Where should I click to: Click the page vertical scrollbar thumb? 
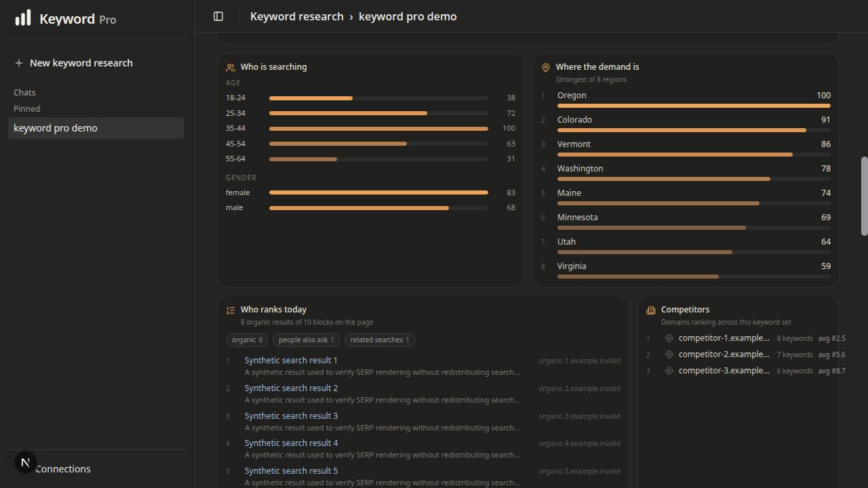click(x=865, y=197)
